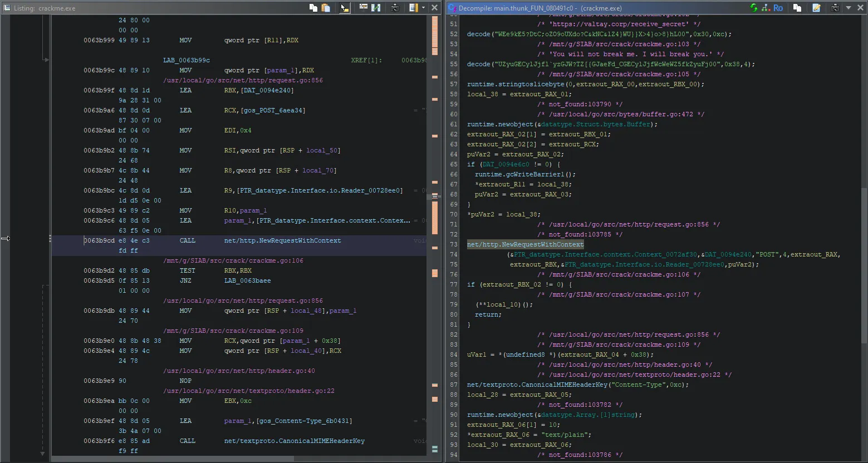
Task: Click the LAB_0063b99c label in Listing
Action: tap(187, 60)
